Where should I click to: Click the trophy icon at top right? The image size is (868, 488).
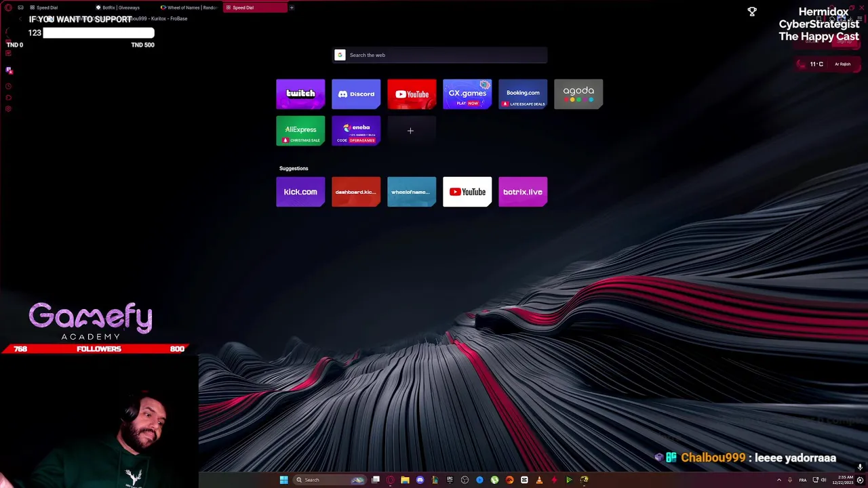[752, 12]
